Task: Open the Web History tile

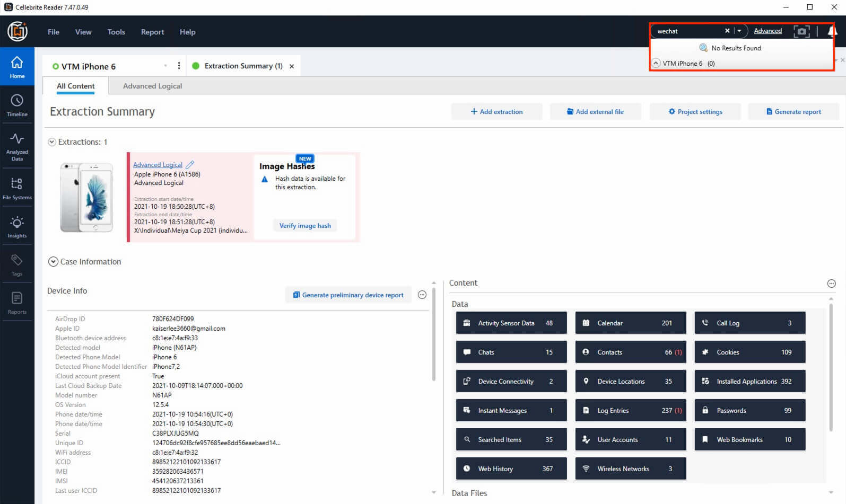Action: tap(511, 468)
